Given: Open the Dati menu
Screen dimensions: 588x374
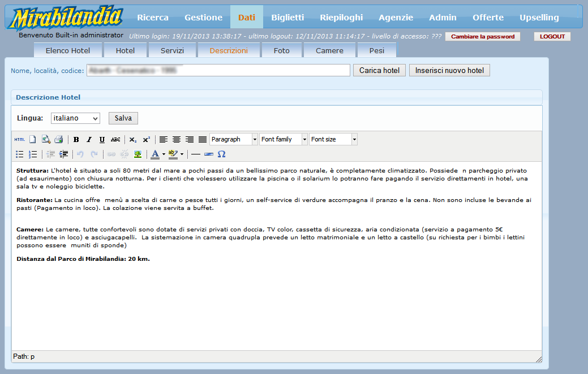Looking at the screenshot, I should (x=246, y=17).
